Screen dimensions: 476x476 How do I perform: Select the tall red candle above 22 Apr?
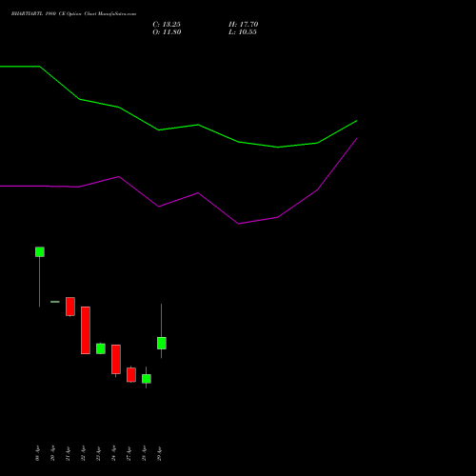[86, 330]
